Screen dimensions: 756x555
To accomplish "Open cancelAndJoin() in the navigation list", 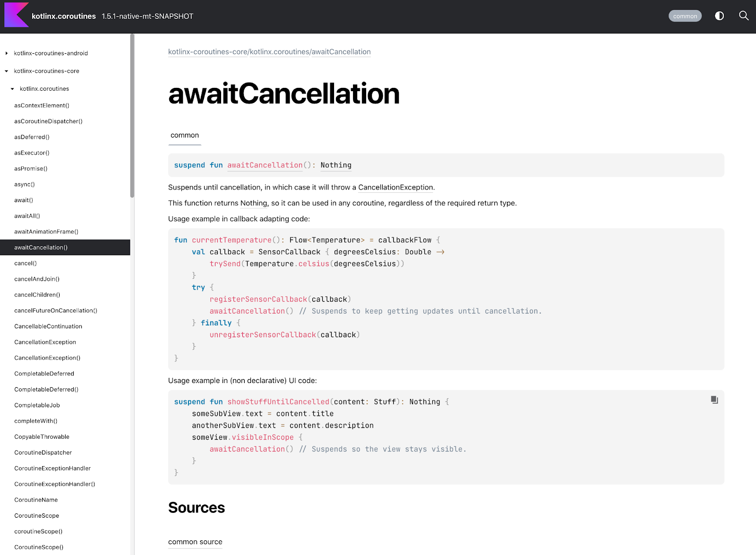I will click(37, 279).
